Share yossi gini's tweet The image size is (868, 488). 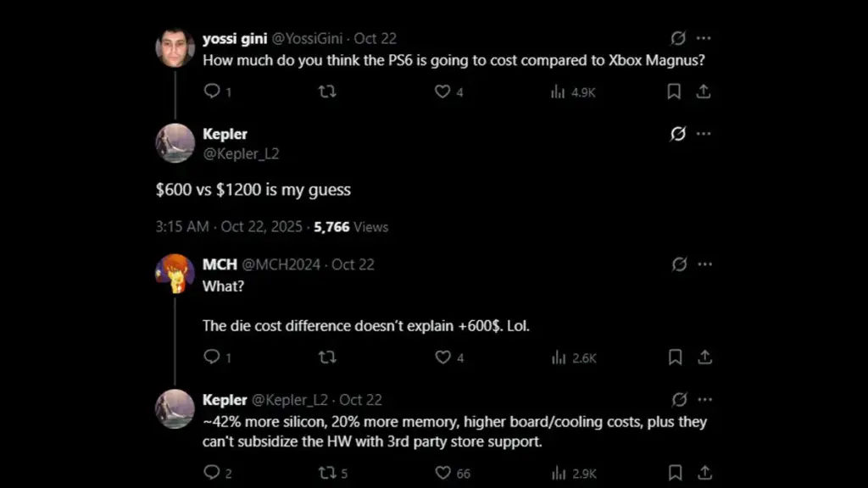(703, 91)
